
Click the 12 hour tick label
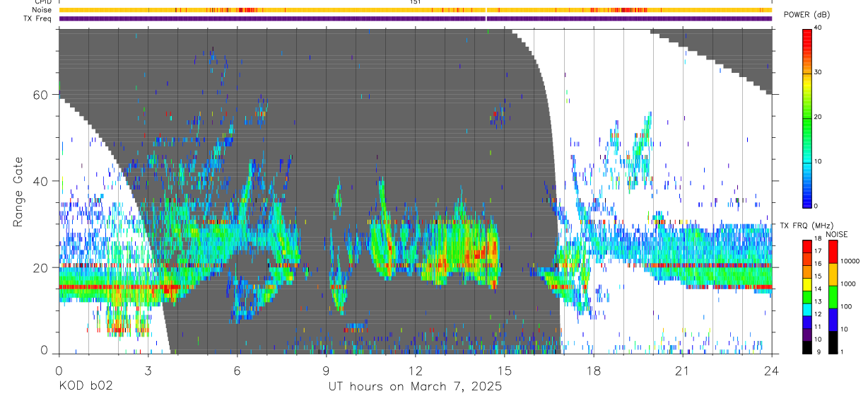(415, 371)
